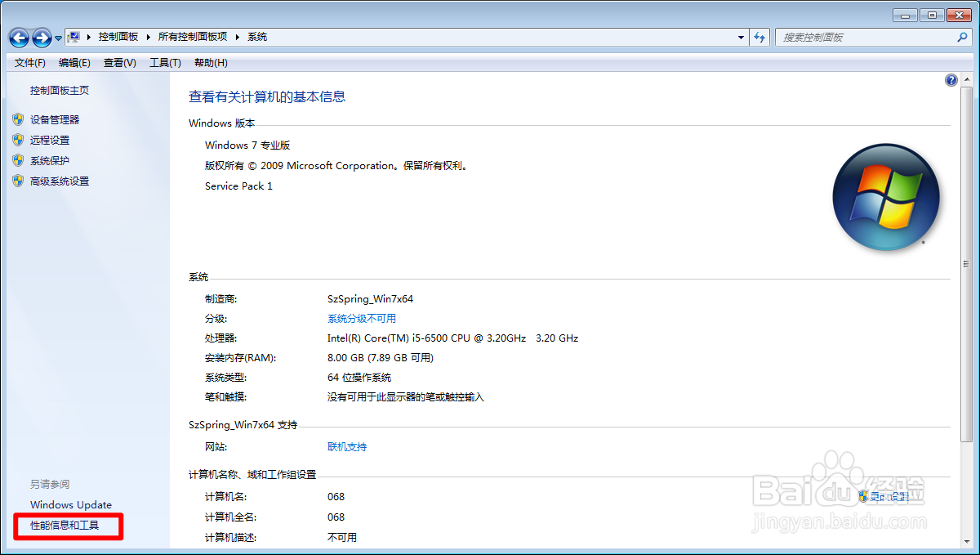The image size is (980, 555).
Task: Click the 64 位操作系统 text
Action: tap(359, 378)
